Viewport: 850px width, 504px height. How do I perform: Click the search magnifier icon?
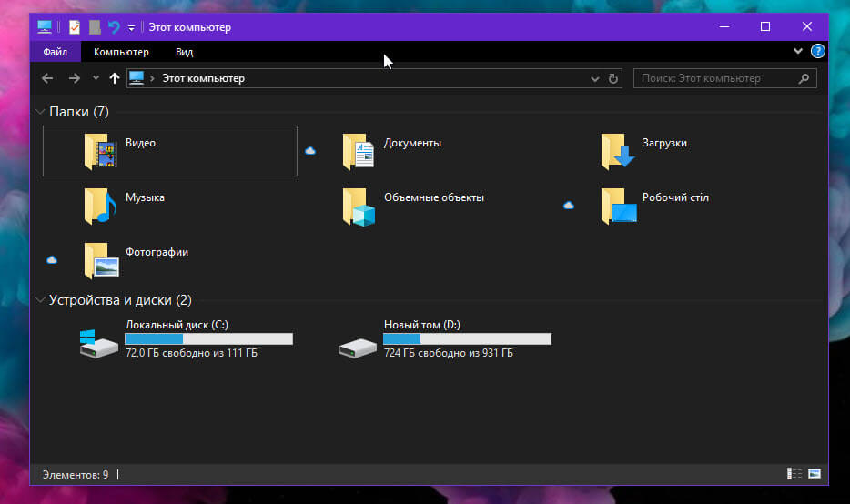click(x=804, y=78)
